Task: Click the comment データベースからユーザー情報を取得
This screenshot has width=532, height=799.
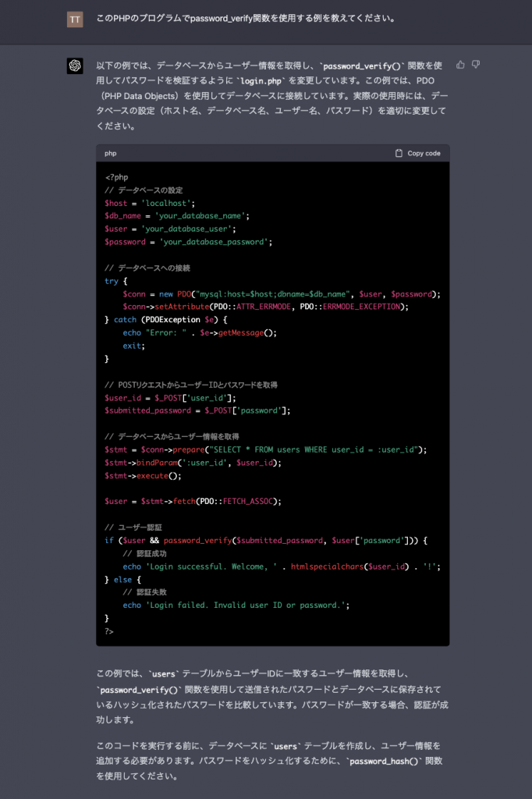Action: click(x=172, y=436)
